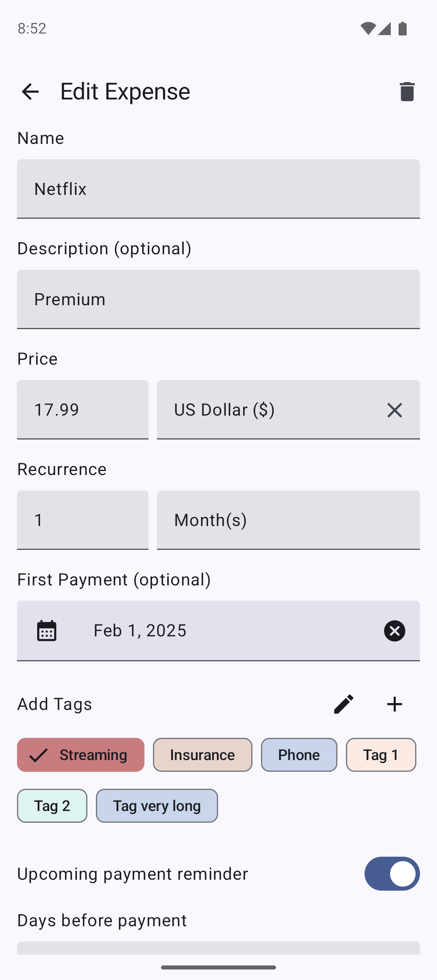Screen dimensions: 437x980
Task: Add a new tag with plus icon
Action: 395,704
